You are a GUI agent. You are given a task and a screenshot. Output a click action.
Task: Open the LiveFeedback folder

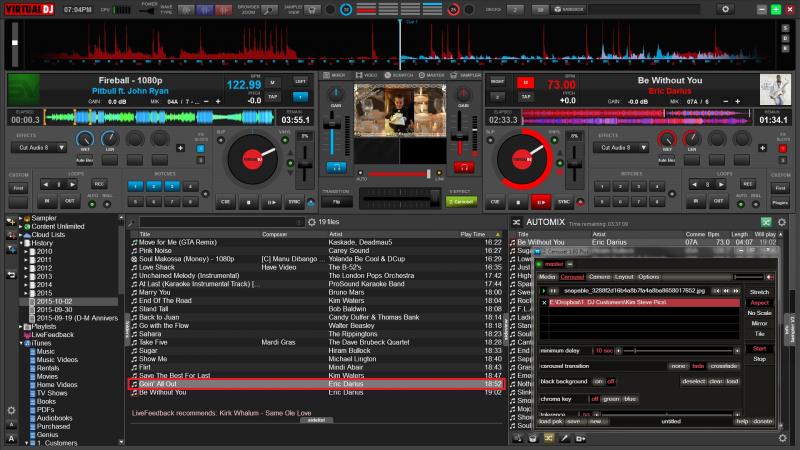[53, 335]
